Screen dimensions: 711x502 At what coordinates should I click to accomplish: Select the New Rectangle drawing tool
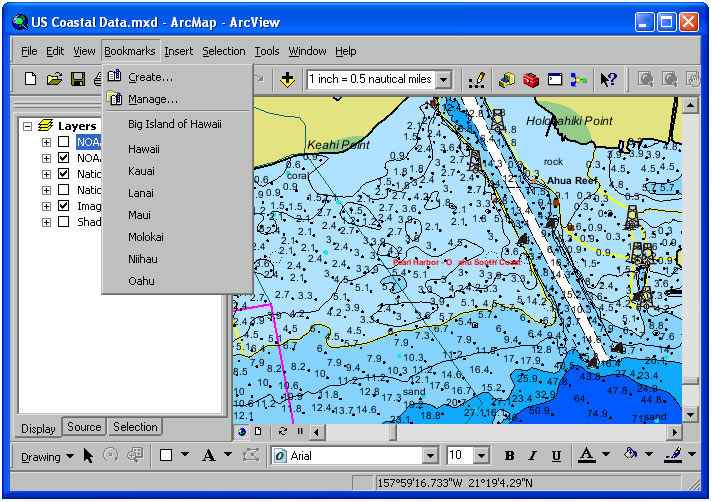[x=166, y=455]
